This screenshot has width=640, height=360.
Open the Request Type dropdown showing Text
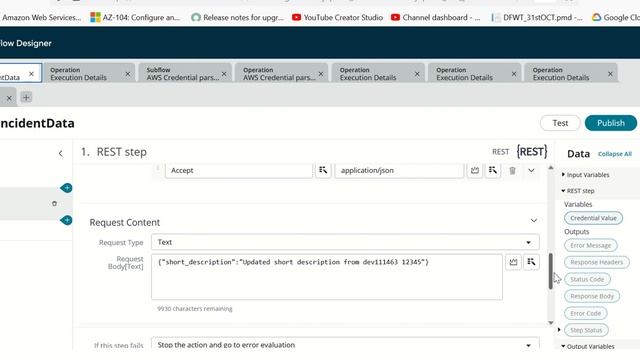click(x=345, y=242)
